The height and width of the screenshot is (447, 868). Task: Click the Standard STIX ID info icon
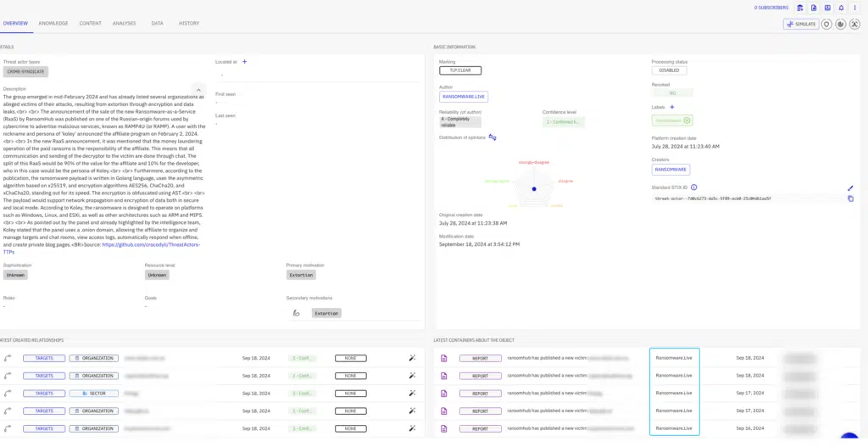(x=693, y=187)
